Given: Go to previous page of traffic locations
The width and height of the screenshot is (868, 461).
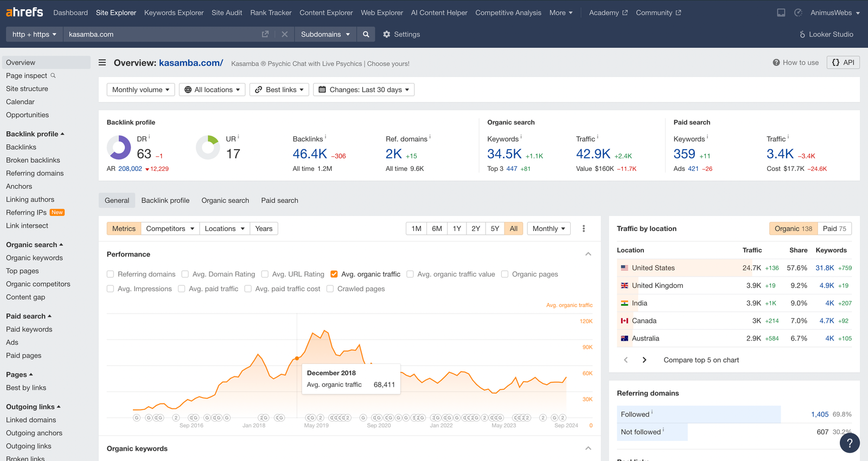Looking at the screenshot, I should click(x=626, y=360).
